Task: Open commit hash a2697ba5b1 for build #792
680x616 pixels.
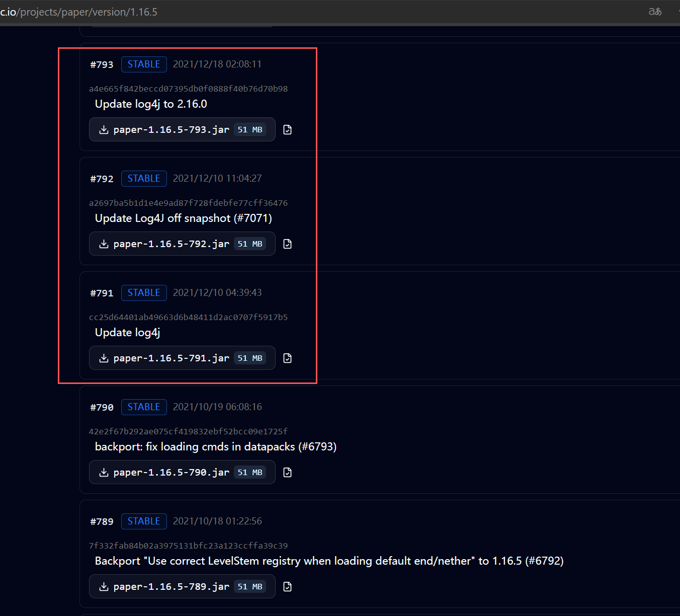Action: pos(188,203)
